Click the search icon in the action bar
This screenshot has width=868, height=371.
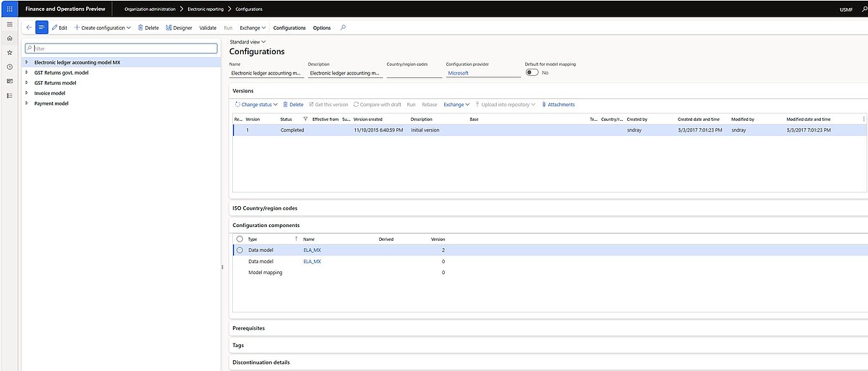pos(343,27)
